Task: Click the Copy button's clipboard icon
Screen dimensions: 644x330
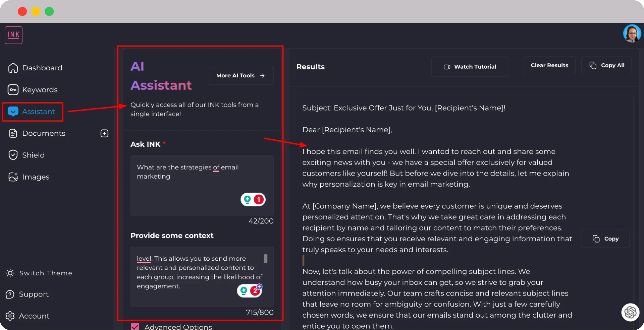Action: coord(596,239)
